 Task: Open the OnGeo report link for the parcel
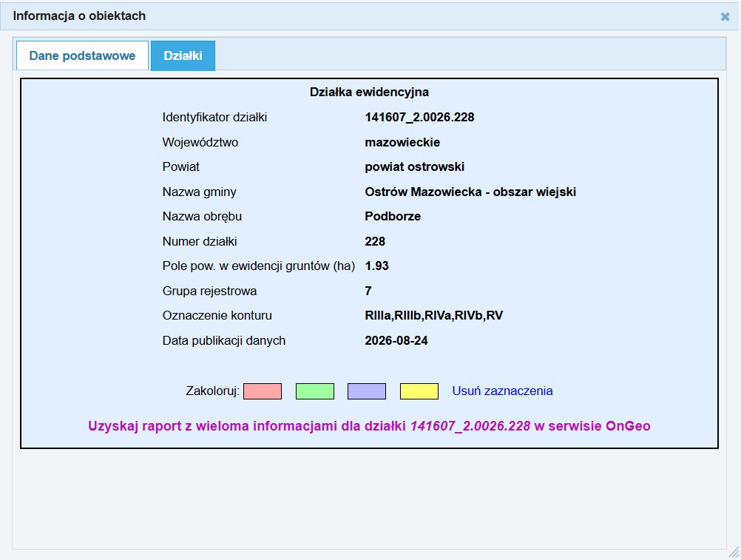[x=369, y=426]
